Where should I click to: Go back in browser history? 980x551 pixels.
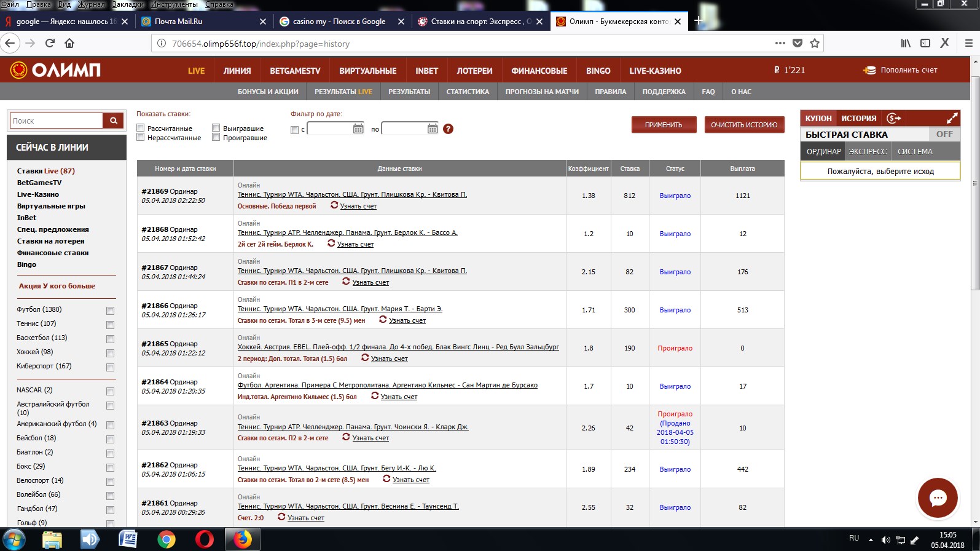10,43
